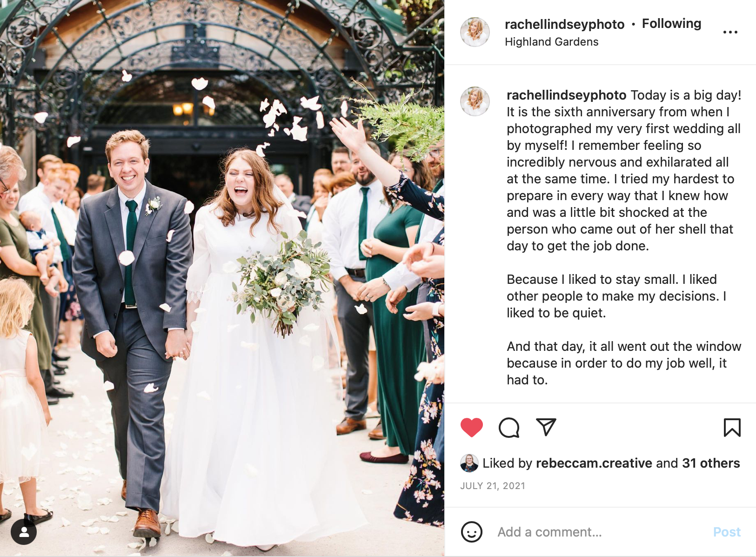This screenshot has width=756, height=557.
Task: Click the small liker avatar thumbnail
Action: tap(469, 463)
